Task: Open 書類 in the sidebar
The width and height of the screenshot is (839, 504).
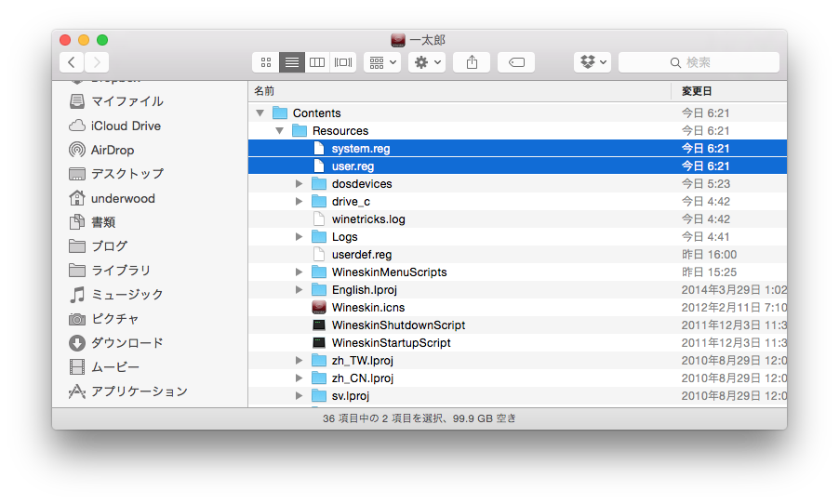Action: pos(92,222)
